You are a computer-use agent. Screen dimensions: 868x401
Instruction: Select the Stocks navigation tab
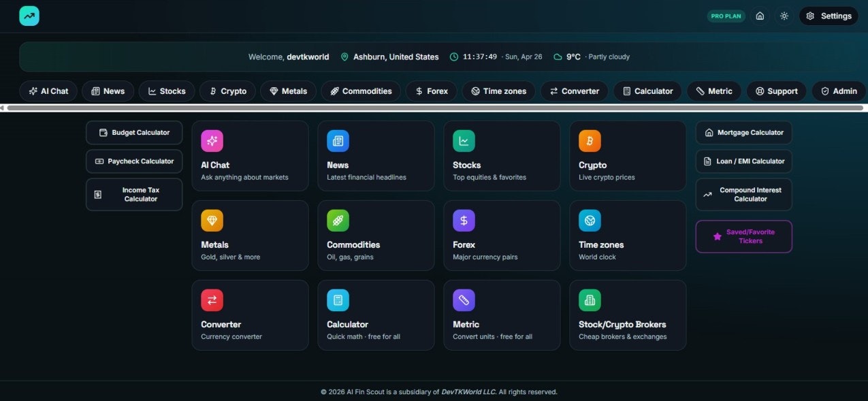click(x=167, y=91)
